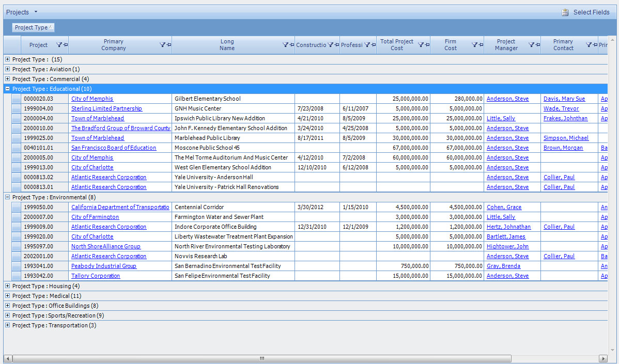The width and height of the screenshot is (619, 364).
Task: Pin the Primary Company column
Action: (x=169, y=45)
